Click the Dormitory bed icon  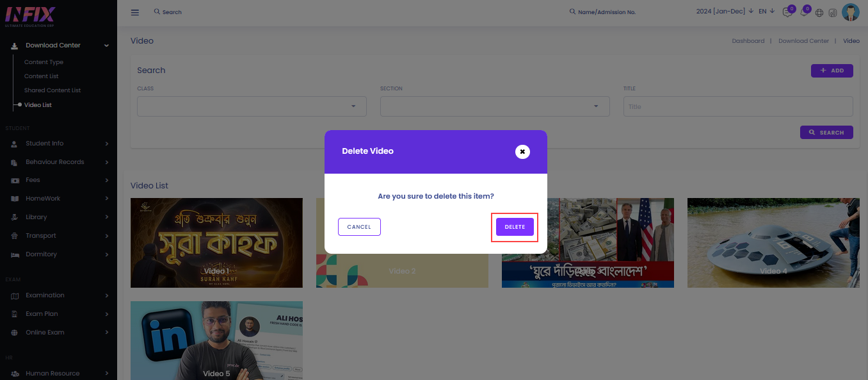15,254
